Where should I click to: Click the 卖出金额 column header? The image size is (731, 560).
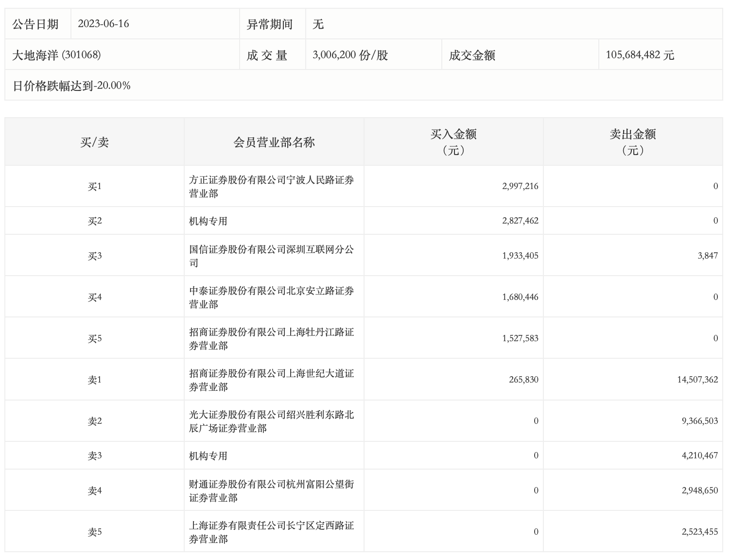[632, 142]
